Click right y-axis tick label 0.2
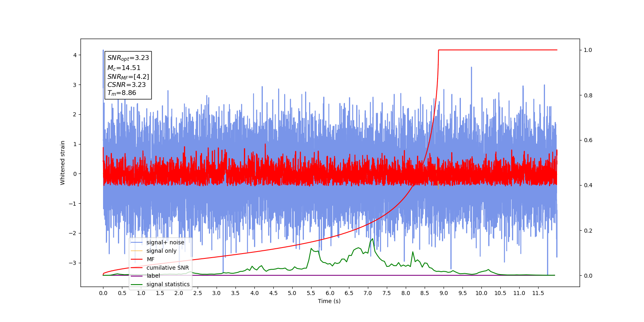 tap(588, 231)
